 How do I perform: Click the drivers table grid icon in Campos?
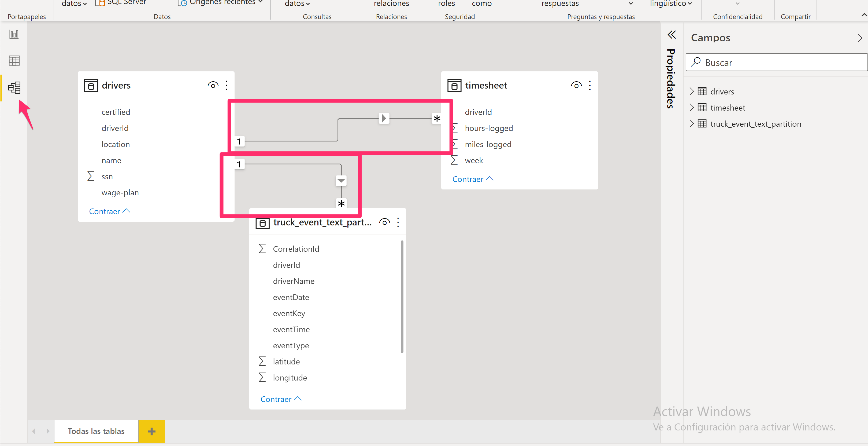tap(702, 92)
